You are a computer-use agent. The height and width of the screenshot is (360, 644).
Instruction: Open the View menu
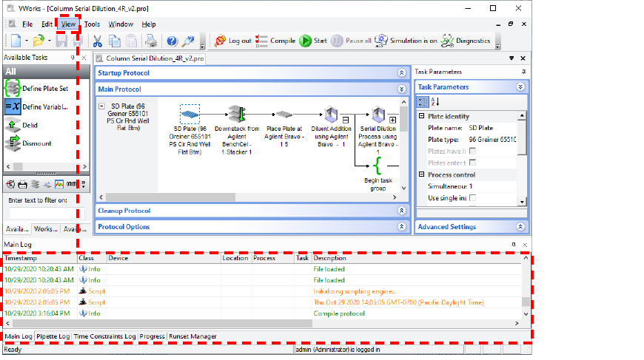point(68,24)
